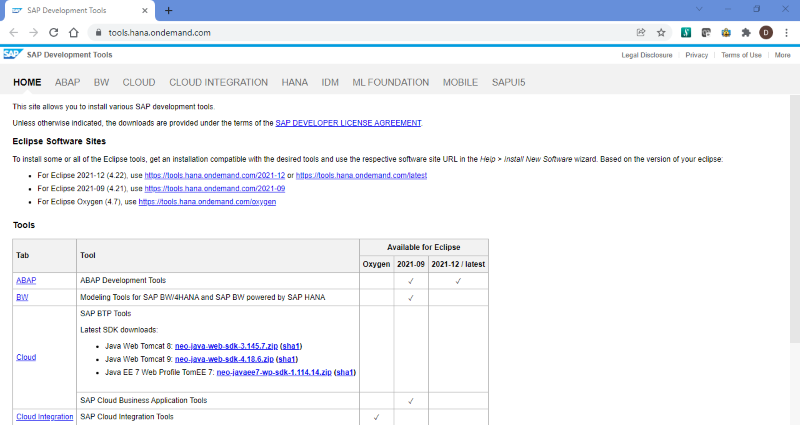Open the profile avatar D
Screen dimensions: 800x425
766,33
